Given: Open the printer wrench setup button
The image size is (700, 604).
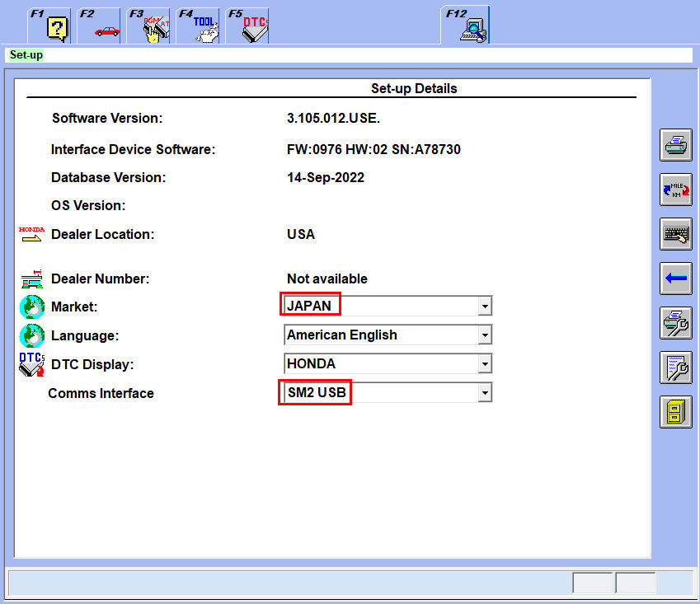Looking at the screenshot, I should pyautogui.click(x=676, y=323).
